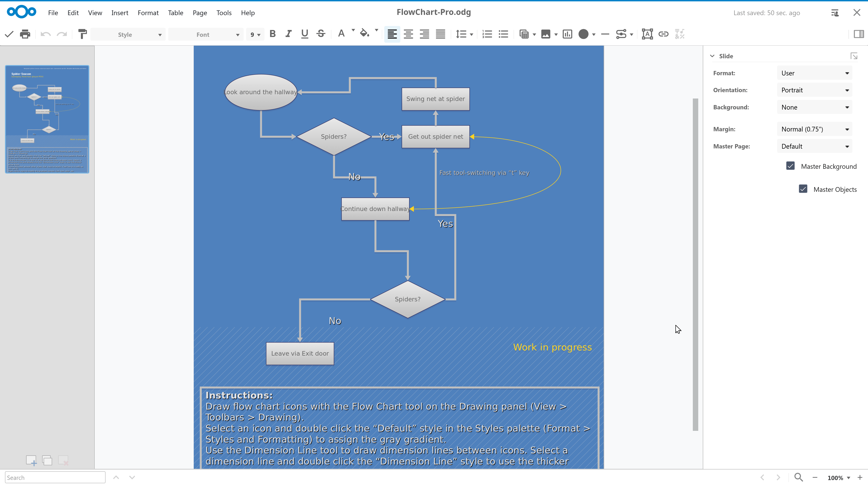Open the View menu
The image size is (868, 488).
coord(95,13)
